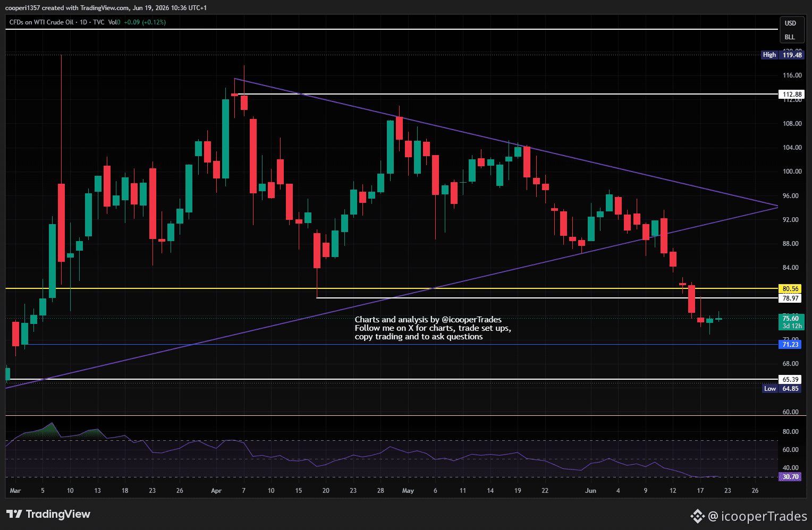Viewport: 812px width, 530px height.
Task: Click the High 119.48 price label
Action: pyautogui.click(x=782, y=55)
